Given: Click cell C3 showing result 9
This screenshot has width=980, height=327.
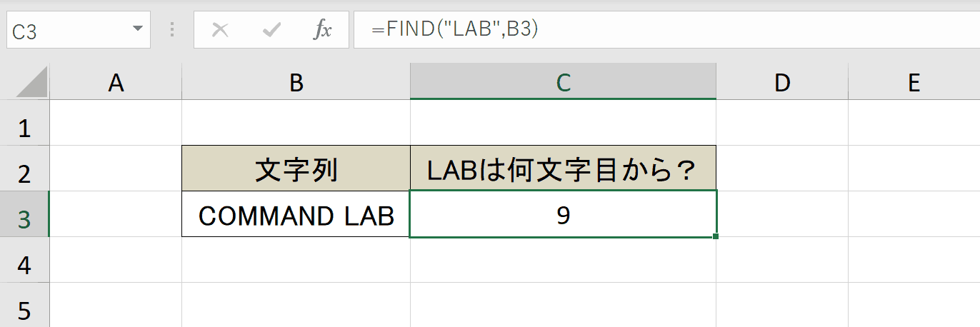Looking at the screenshot, I should pos(564,214).
